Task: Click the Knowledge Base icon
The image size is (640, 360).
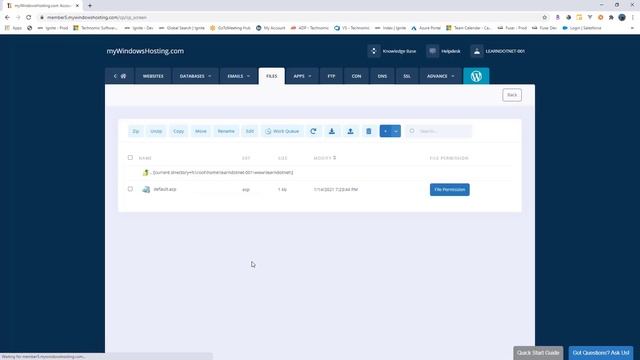Action: [x=373, y=51]
